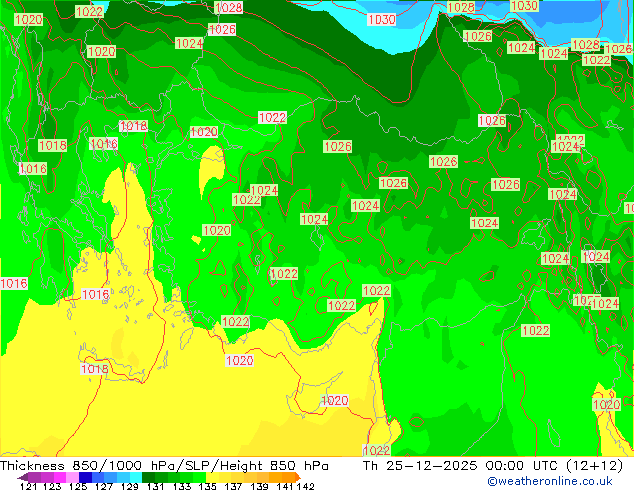Select the darkest green legend swatch
634x490 pixels.
pyautogui.click(x=148, y=477)
